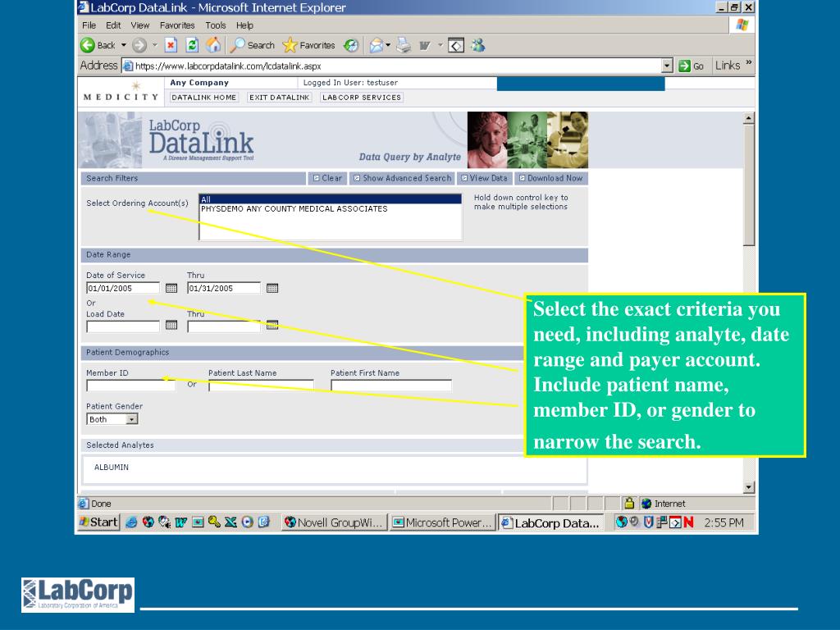Stop page loading with red X icon
The width and height of the screenshot is (840, 630).
coord(171,46)
